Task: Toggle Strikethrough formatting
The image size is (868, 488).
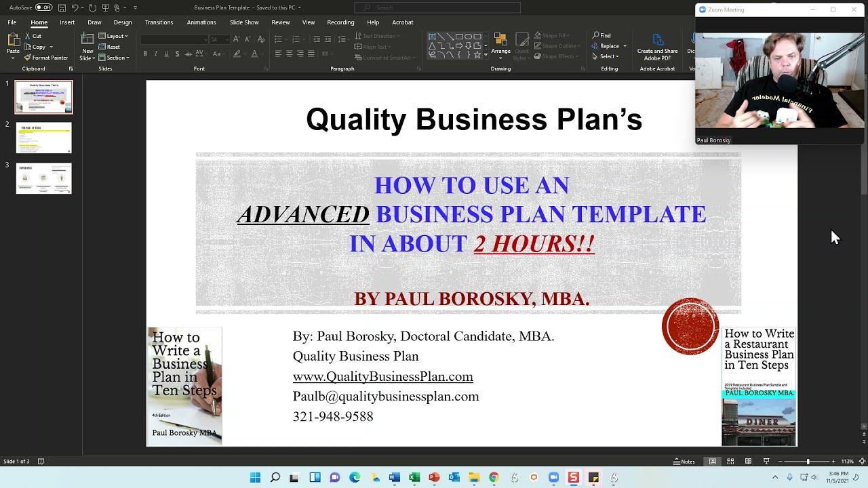Action: [x=188, y=54]
